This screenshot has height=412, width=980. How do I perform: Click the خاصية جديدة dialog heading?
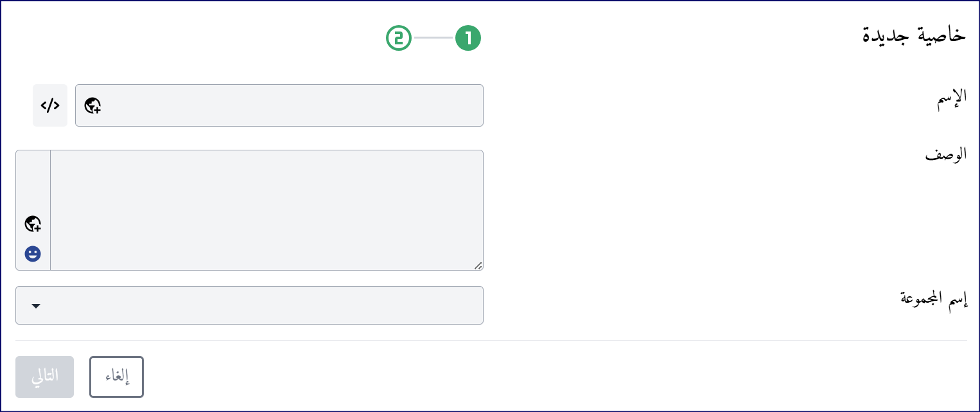[x=914, y=35]
